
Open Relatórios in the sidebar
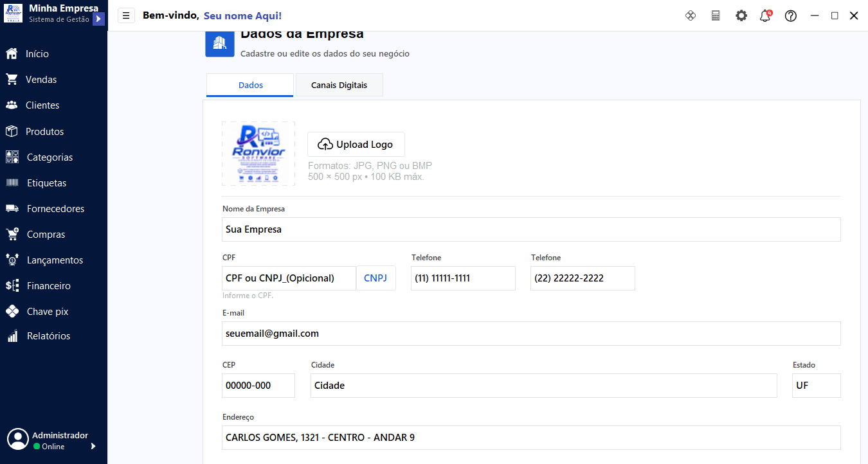coord(48,336)
